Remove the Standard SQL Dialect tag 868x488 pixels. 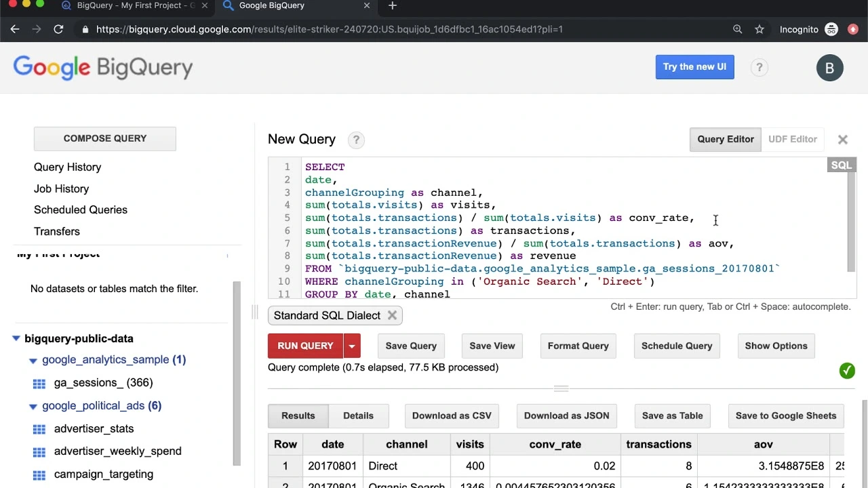(392, 315)
